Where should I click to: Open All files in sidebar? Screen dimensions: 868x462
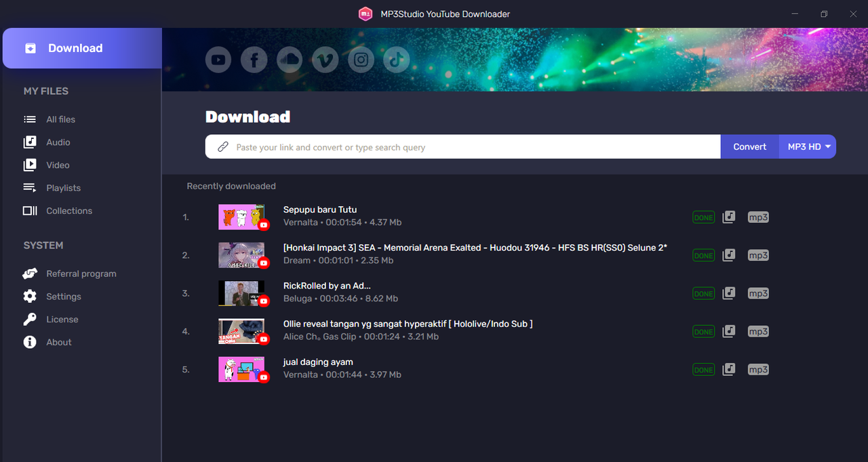click(x=60, y=119)
